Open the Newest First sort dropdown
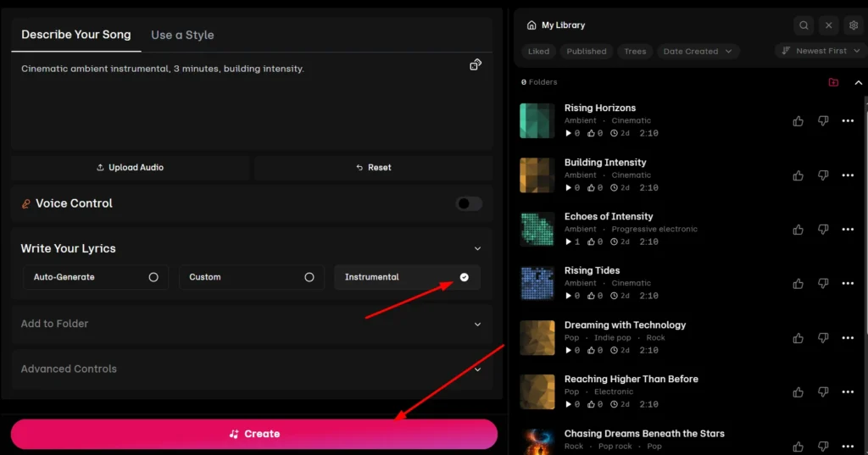868x455 pixels. coord(821,50)
